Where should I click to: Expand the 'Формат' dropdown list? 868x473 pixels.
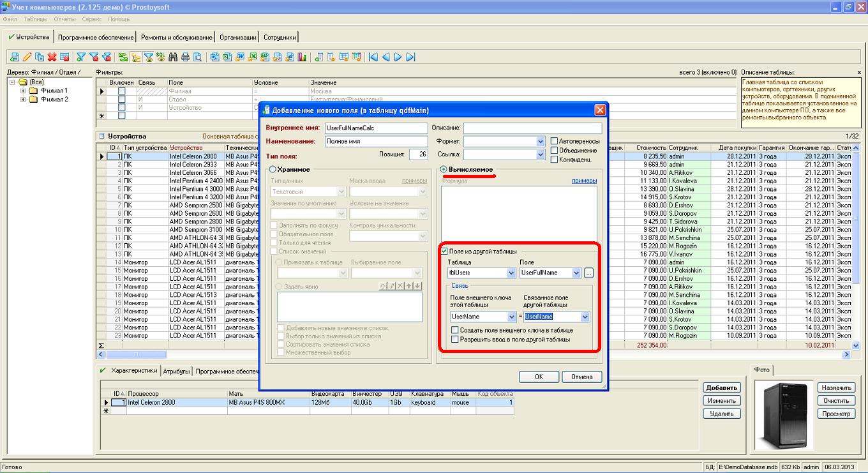click(540, 141)
